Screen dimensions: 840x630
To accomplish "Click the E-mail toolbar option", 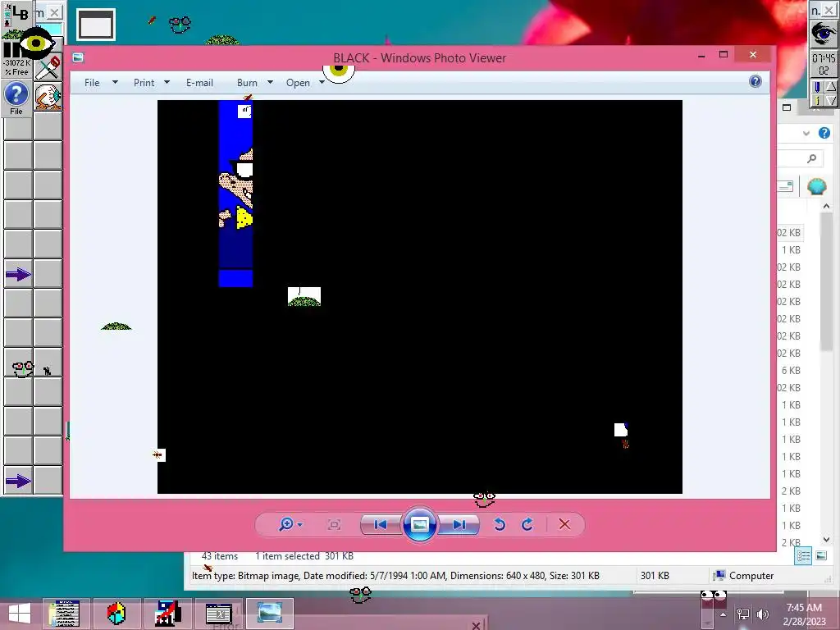I will click(x=199, y=83).
